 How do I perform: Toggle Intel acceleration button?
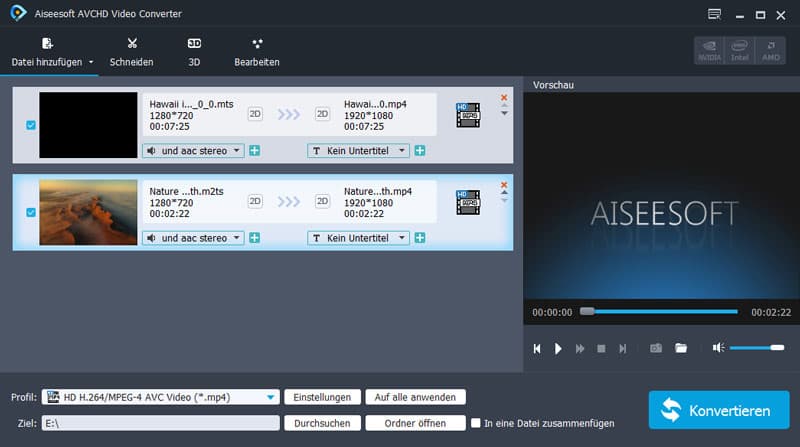739,51
